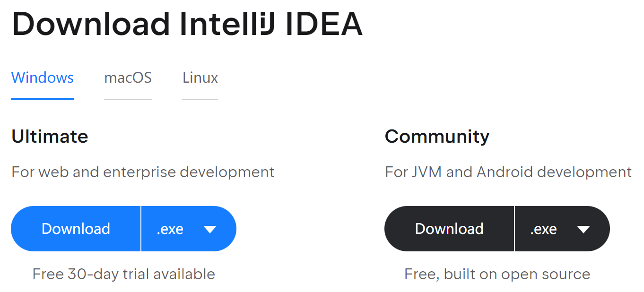Click "For JVM and Android development" text
The image size is (644, 292).
(x=508, y=172)
